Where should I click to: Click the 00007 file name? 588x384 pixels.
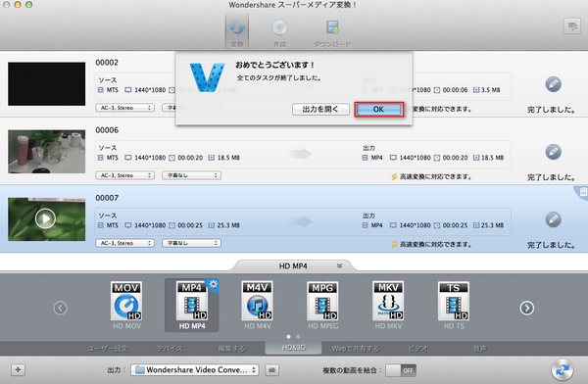click(x=107, y=198)
